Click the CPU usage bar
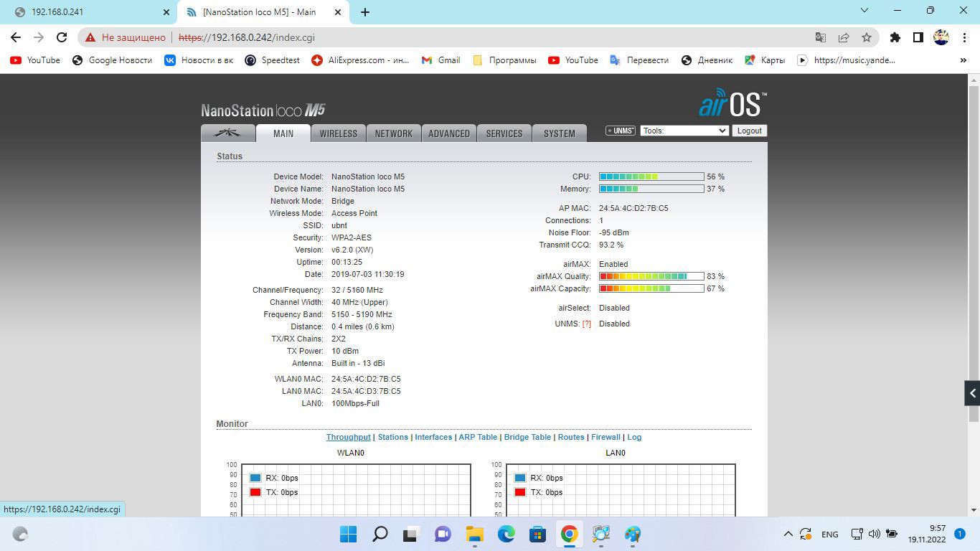980x551 pixels. (651, 176)
